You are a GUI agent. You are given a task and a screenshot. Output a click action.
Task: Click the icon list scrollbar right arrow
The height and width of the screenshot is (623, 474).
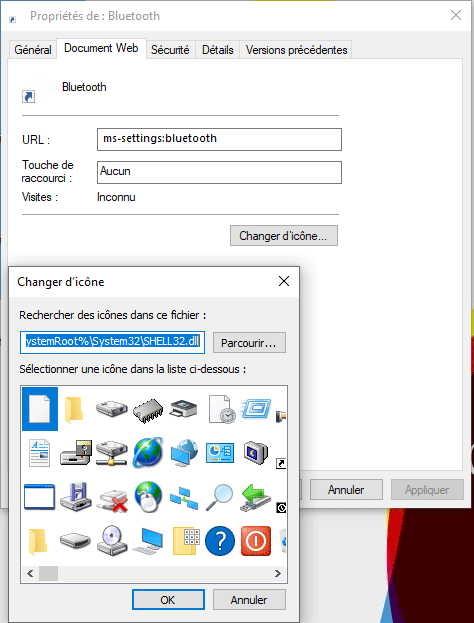tap(278, 573)
